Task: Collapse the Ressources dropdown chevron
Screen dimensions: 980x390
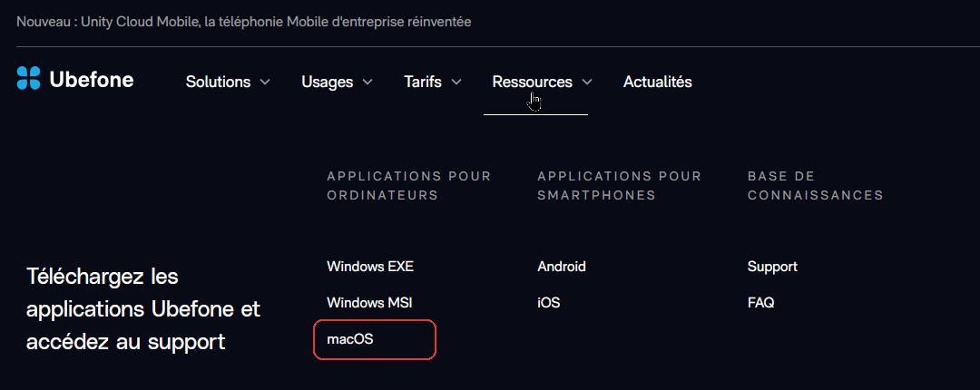Action: pyautogui.click(x=587, y=82)
